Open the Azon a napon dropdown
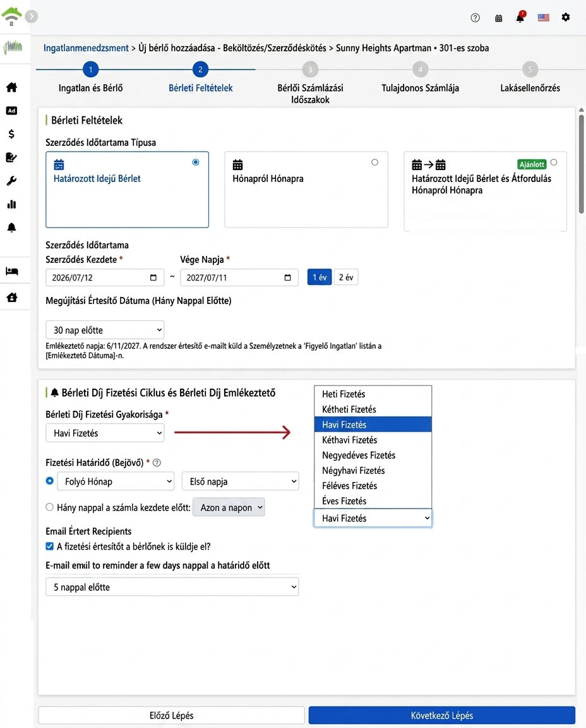 click(x=229, y=507)
